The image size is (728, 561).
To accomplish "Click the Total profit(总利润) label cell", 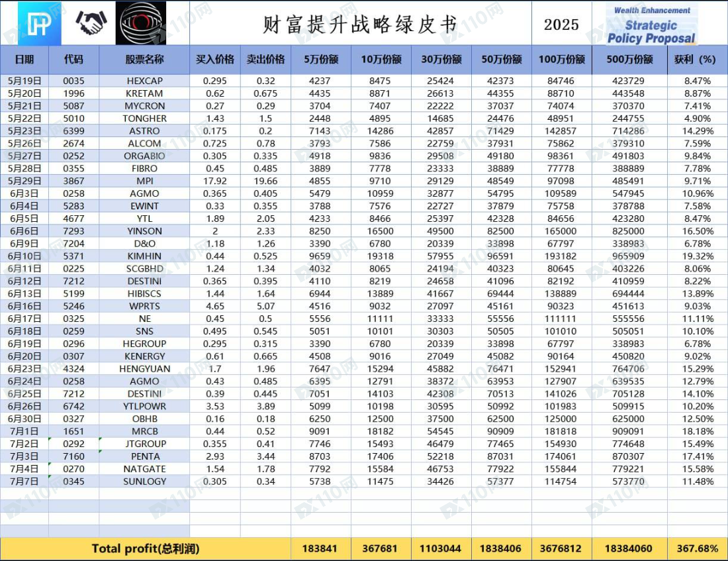I will click(145, 548).
